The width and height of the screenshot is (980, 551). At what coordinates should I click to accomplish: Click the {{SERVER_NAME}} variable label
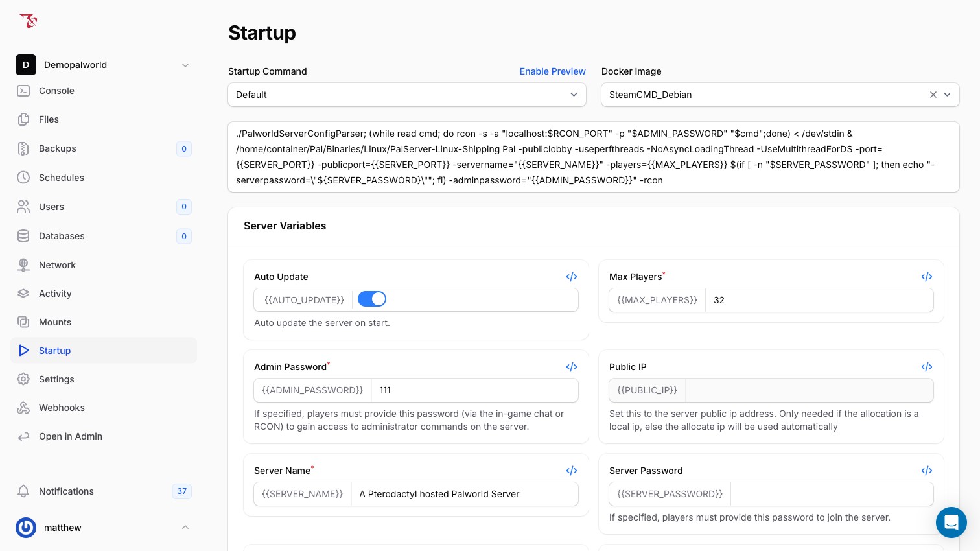click(x=302, y=494)
